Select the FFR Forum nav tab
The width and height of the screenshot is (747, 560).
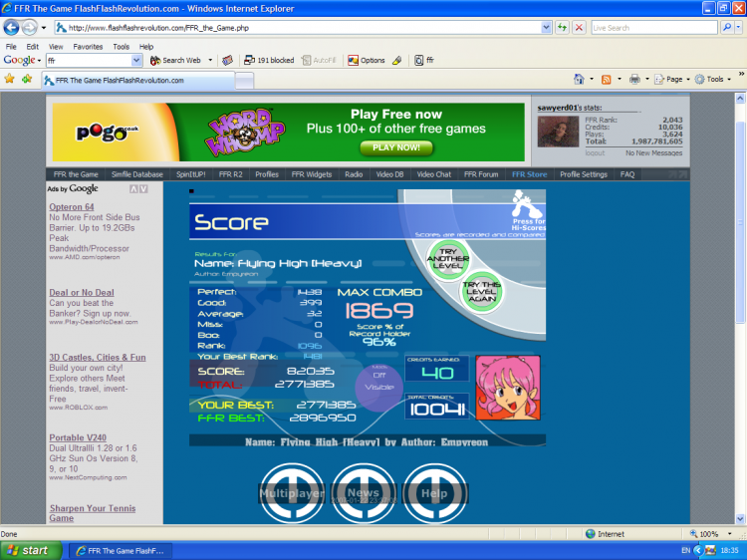pyautogui.click(x=481, y=174)
